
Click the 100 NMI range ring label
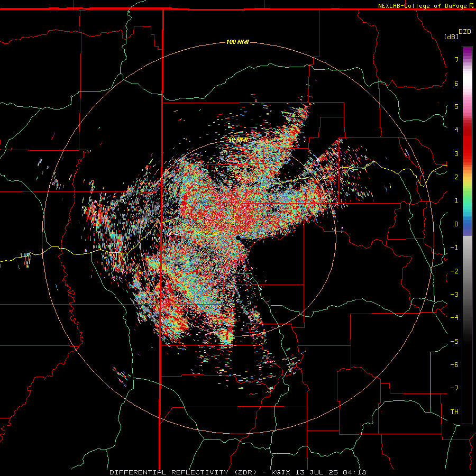tap(237, 42)
